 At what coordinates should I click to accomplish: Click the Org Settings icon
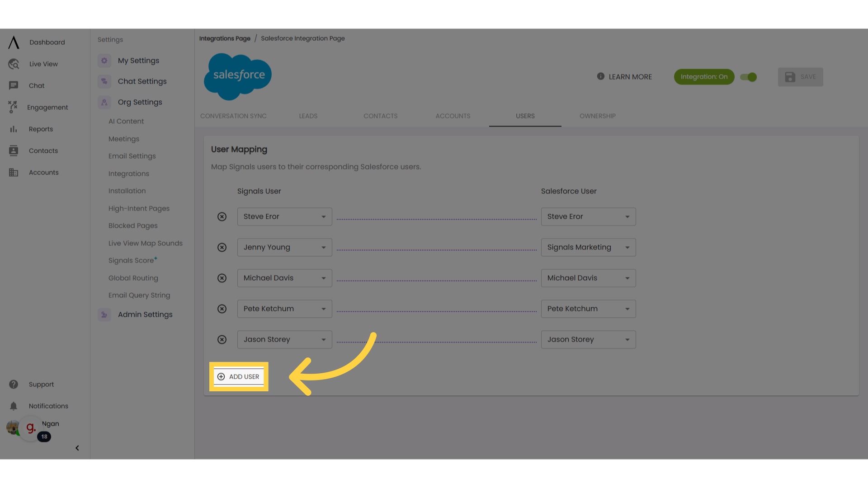(x=104, y=102)
